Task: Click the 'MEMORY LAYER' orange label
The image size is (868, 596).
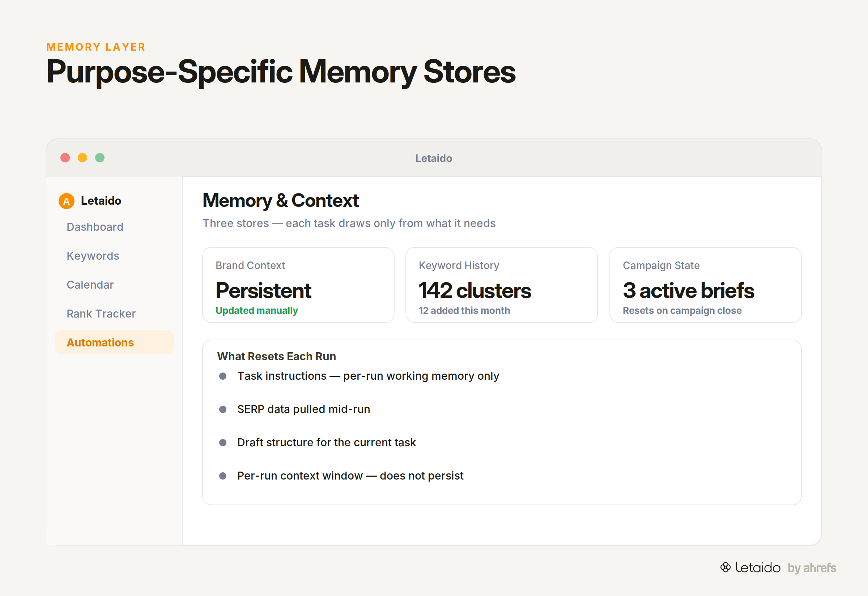Action: tap(96, 47)
